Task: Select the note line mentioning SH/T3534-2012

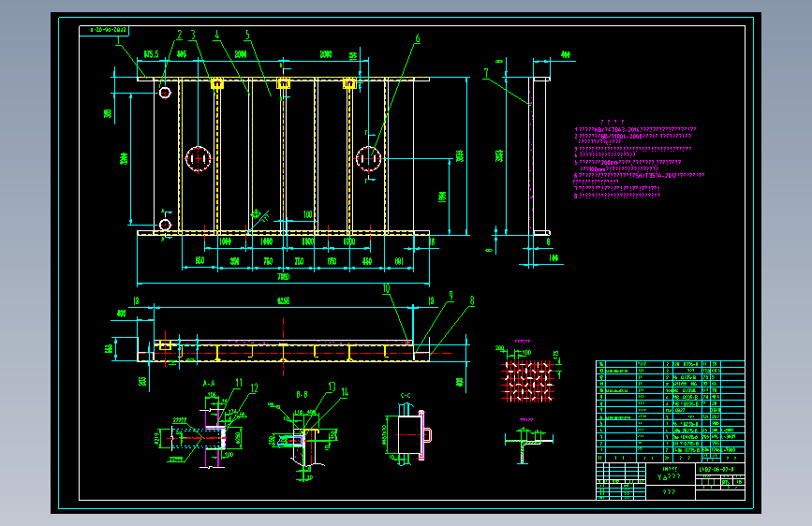Action: point(639,176)
